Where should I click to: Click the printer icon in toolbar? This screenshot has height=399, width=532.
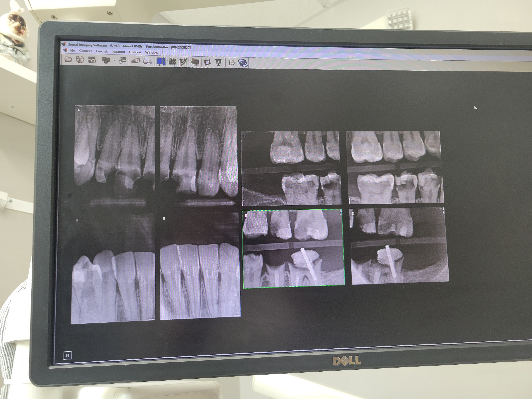pyautogui.click(x=147, y=61)
